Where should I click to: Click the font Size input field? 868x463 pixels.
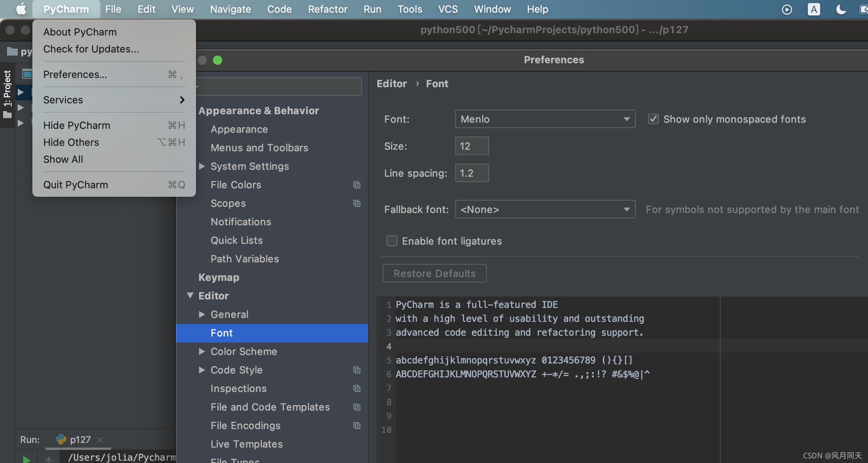472,146
